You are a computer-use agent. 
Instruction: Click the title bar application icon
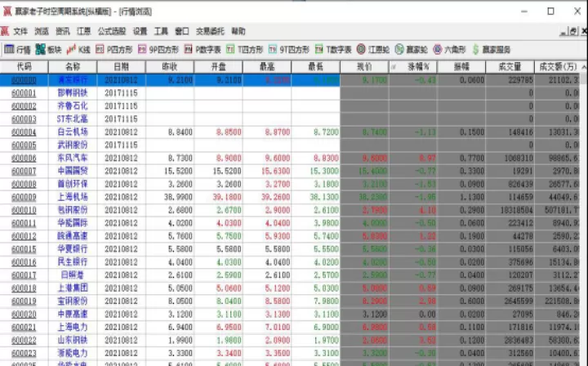point(7,11)
